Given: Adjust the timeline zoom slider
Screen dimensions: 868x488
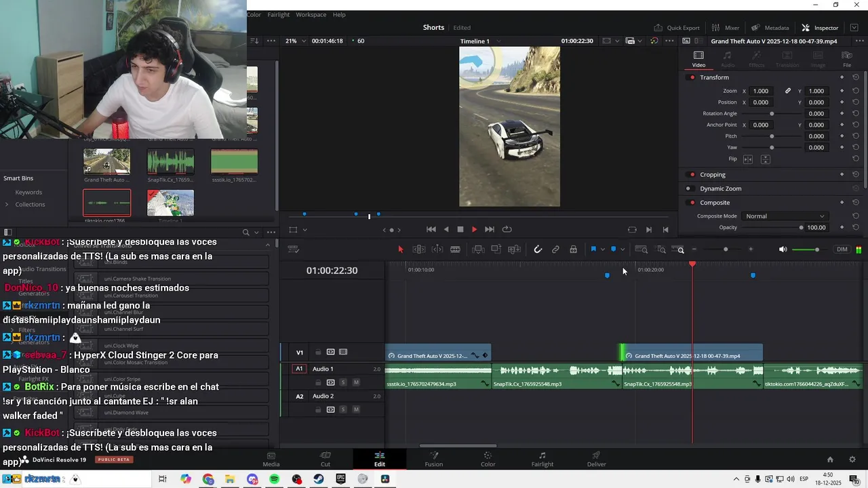Looking at the screenshot, I should [725, 249].
